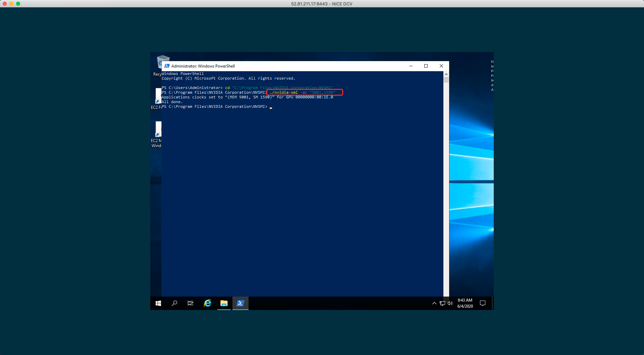
Task: Open the PowerShell window system menu icon
Action: click(167, 66)
